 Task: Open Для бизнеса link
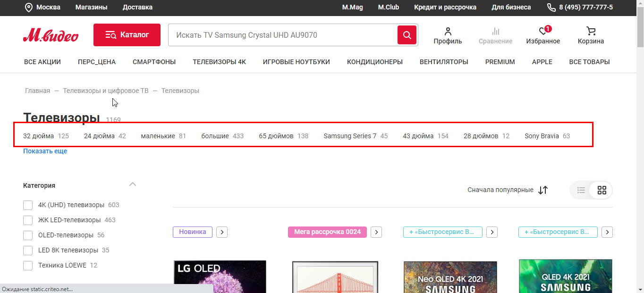pos(511,7)
